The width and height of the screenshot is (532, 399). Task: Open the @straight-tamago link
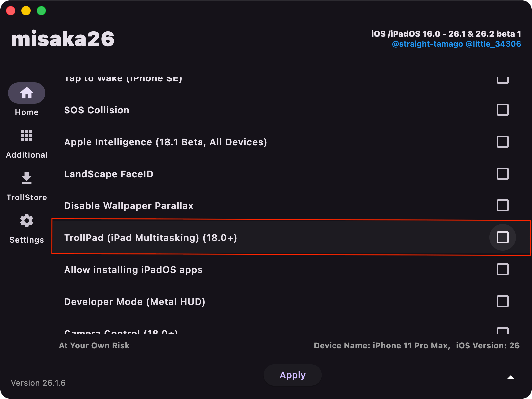point(427,44)
